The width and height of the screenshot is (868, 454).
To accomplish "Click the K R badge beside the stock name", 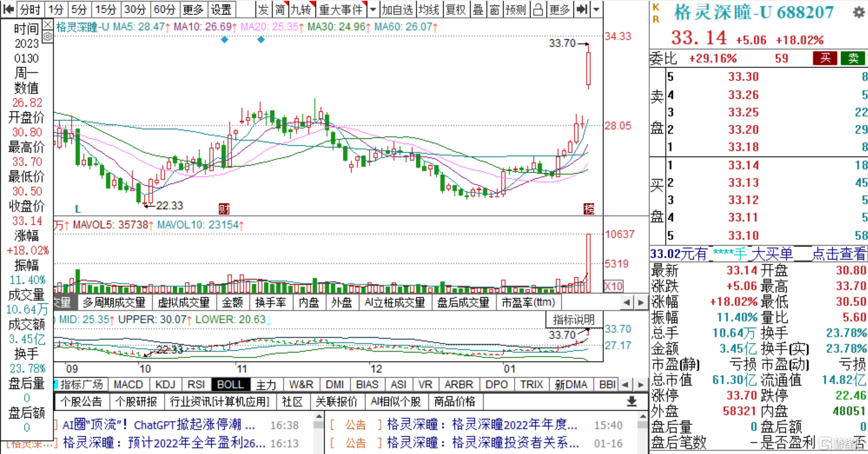I will [x=656, y=13].
